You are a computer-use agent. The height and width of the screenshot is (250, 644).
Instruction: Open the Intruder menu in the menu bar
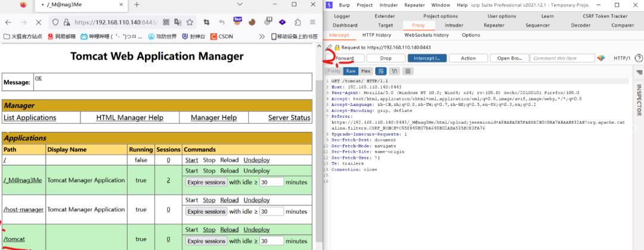[x=388, y=5]
